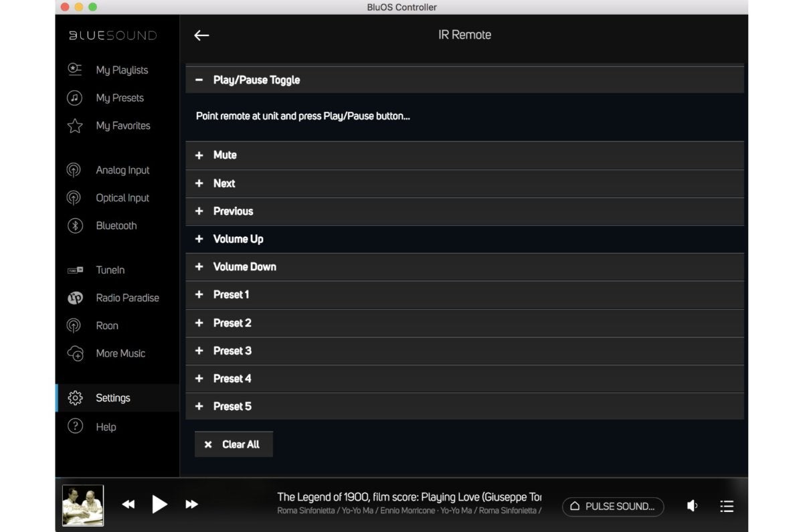This screenshot has width=803, height=532.
Task: Open the Help label in sidebar
Action: (x=106, y=427)
